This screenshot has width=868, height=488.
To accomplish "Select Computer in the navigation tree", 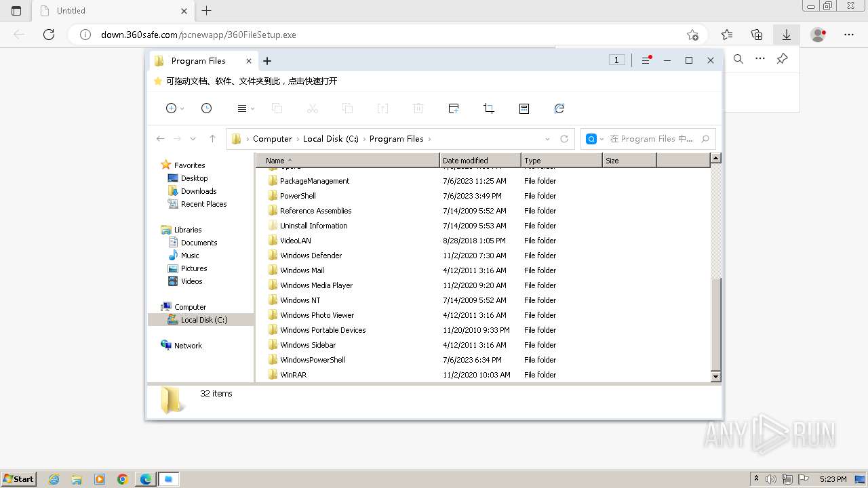I will point(190,307).
